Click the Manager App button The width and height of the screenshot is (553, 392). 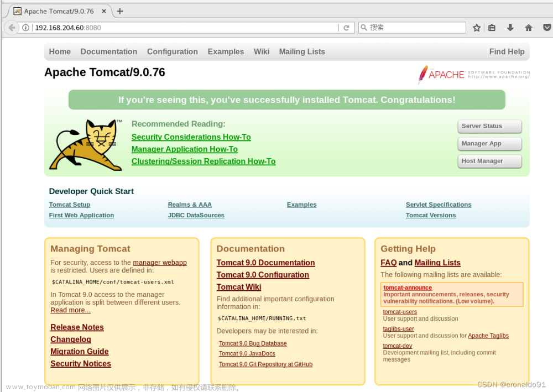[489, 143]
